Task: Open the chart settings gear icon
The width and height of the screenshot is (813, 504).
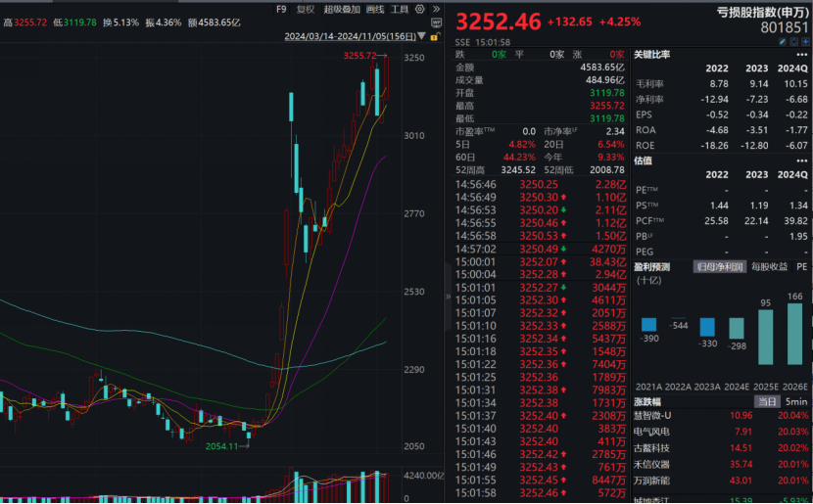Action: tap(420, 9)
